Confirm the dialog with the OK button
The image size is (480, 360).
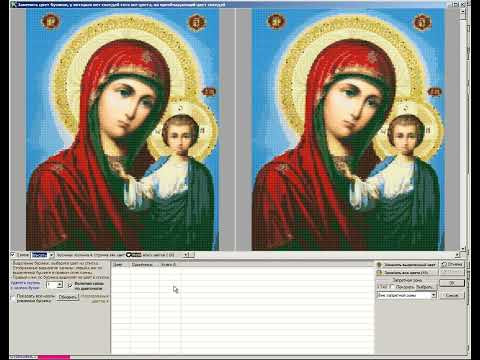pyautogui.click(x=452, y=283)
